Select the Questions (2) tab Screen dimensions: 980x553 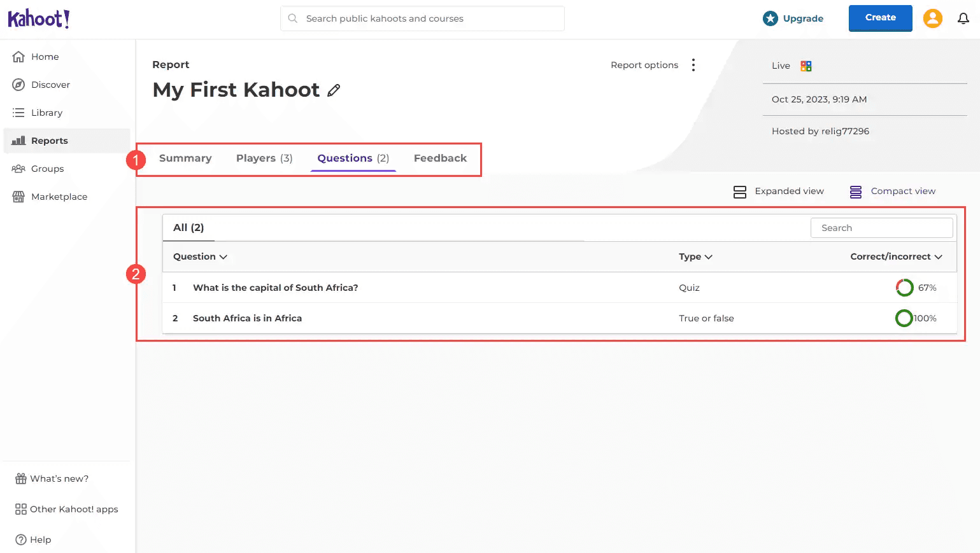(353, 158)
